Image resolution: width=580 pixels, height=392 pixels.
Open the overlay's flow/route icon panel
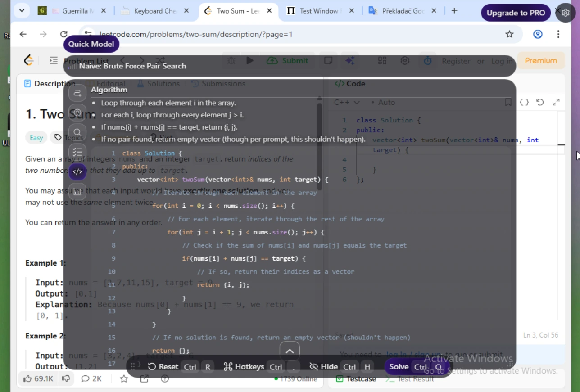coord(77,93)
